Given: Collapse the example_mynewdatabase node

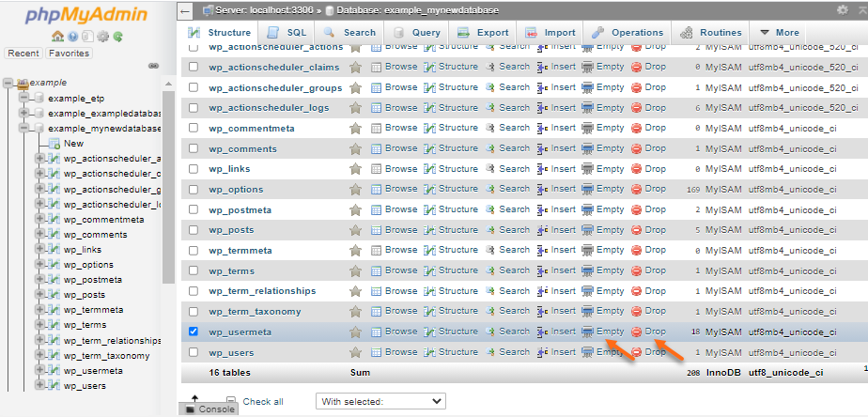Looking at the screenshot, I should 23,129.
